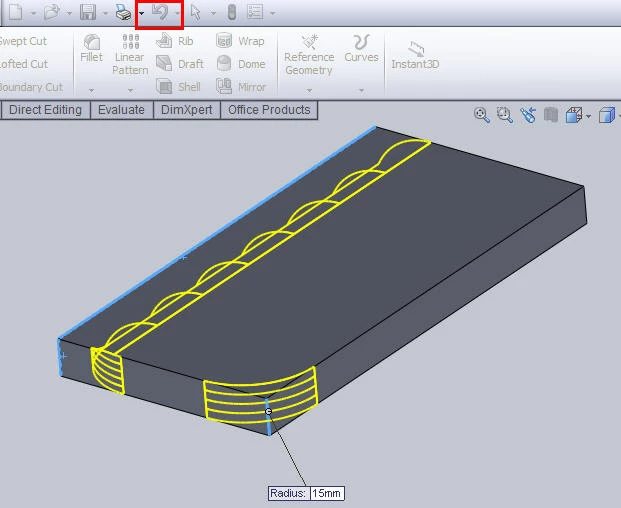Click the 15mm radius value field

[327, 493]
